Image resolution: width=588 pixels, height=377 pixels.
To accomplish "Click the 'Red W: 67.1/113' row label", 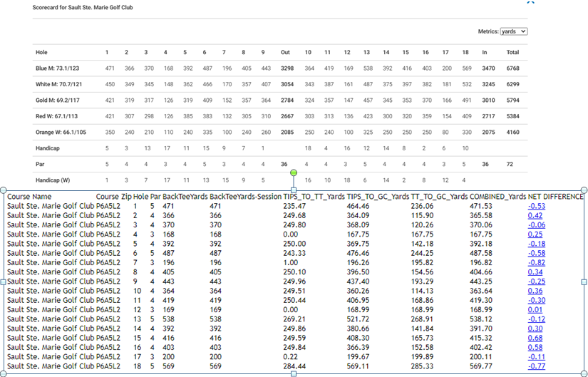I will (56, 116).
